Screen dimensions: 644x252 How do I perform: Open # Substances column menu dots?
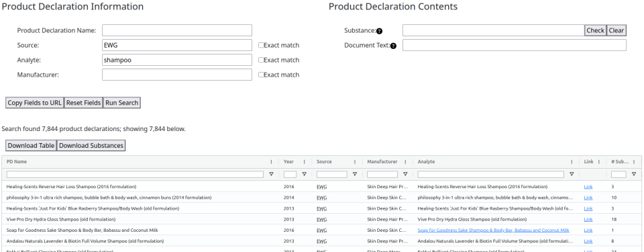pyautogui.click(x=634, y=162)
